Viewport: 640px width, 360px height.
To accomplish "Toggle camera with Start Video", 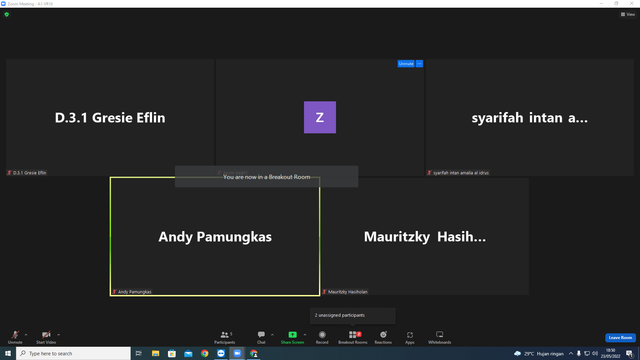I will (x=46, y=337).
